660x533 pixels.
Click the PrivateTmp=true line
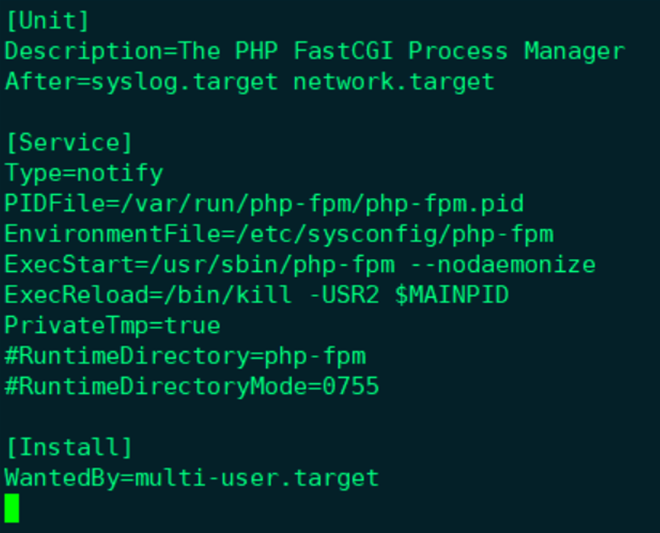tap(112, 326)
